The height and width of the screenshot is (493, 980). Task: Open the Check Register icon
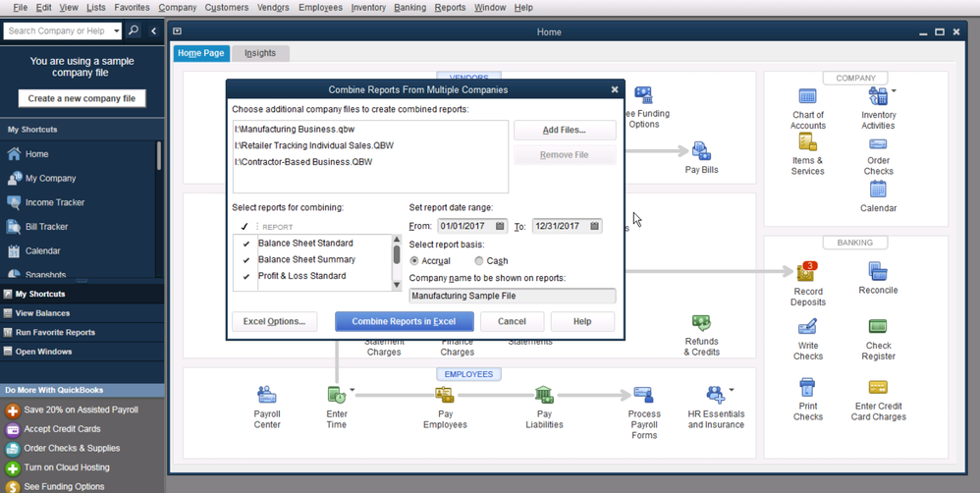click(878, 327)
